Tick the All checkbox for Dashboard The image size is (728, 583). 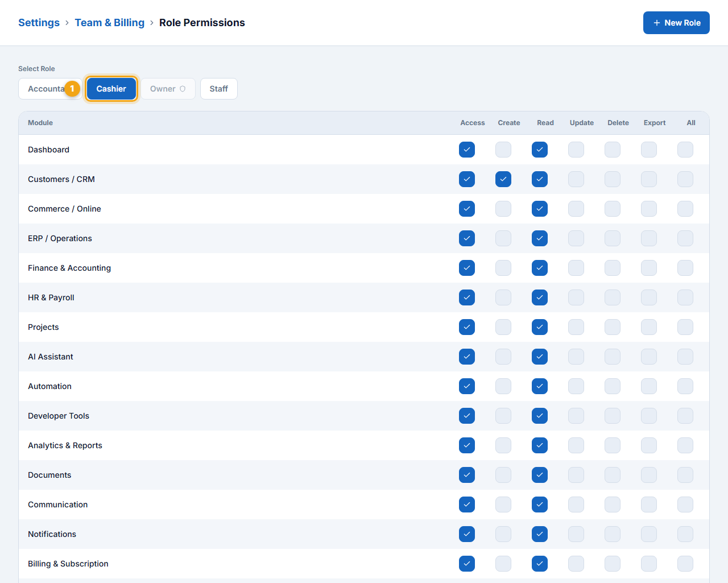tap(685, 150)
